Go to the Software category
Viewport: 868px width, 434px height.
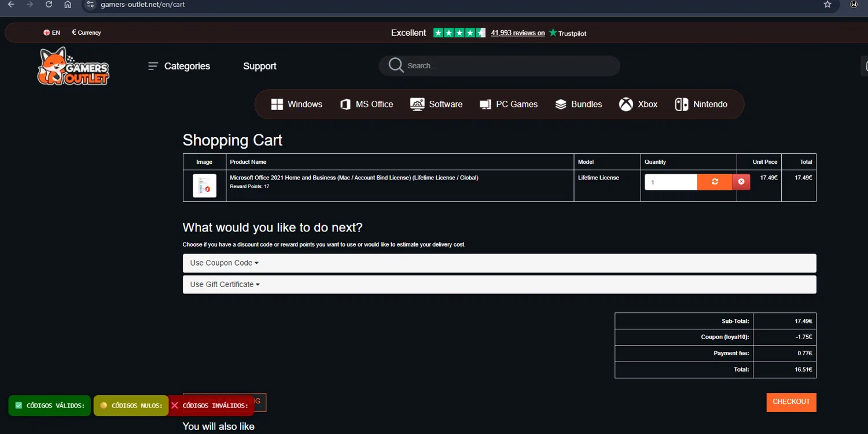436,104
